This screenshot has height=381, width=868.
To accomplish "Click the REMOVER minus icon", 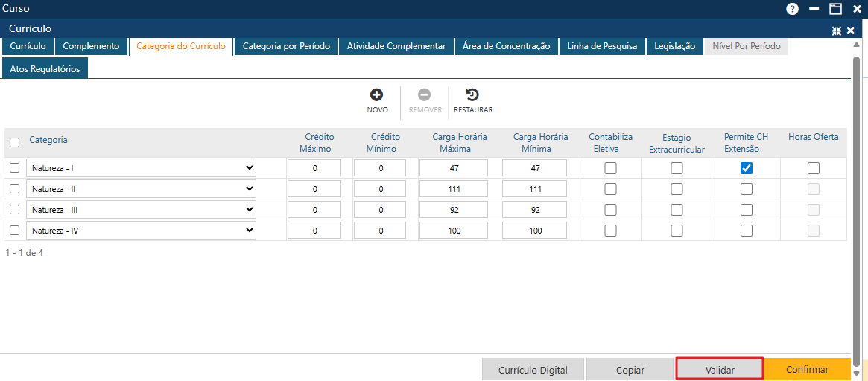I will [x=425, y=95].
